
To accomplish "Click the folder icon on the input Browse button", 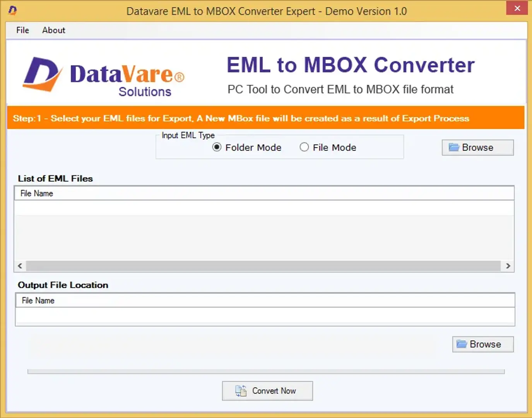I will (x=453, y=147).
